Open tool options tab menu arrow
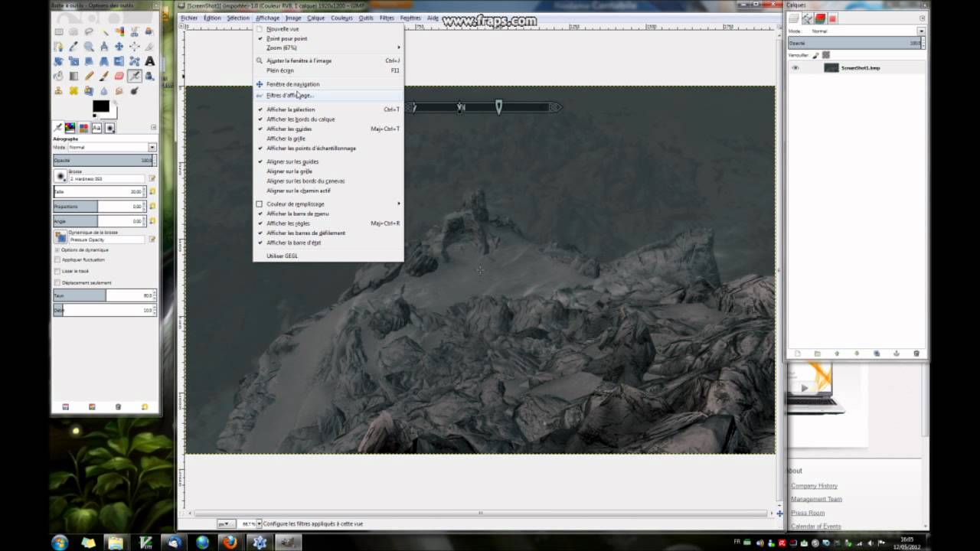980x551 pixels. [x=153, y=128]
